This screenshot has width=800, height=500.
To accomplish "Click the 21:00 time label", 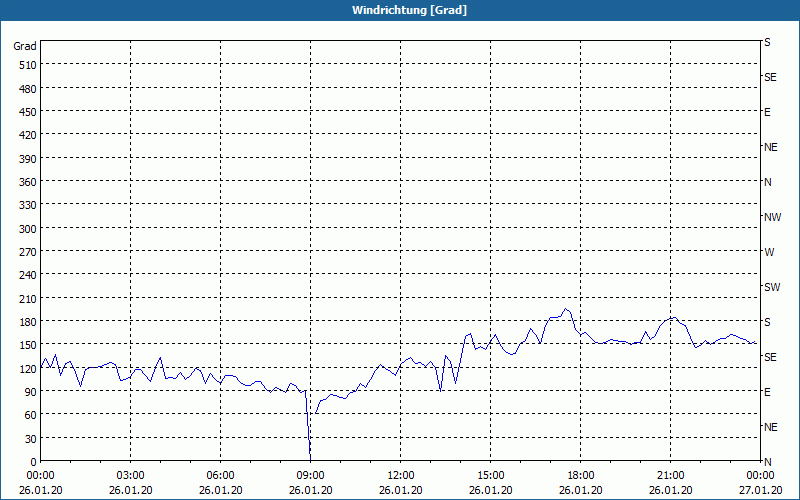I will pos(670,476).
